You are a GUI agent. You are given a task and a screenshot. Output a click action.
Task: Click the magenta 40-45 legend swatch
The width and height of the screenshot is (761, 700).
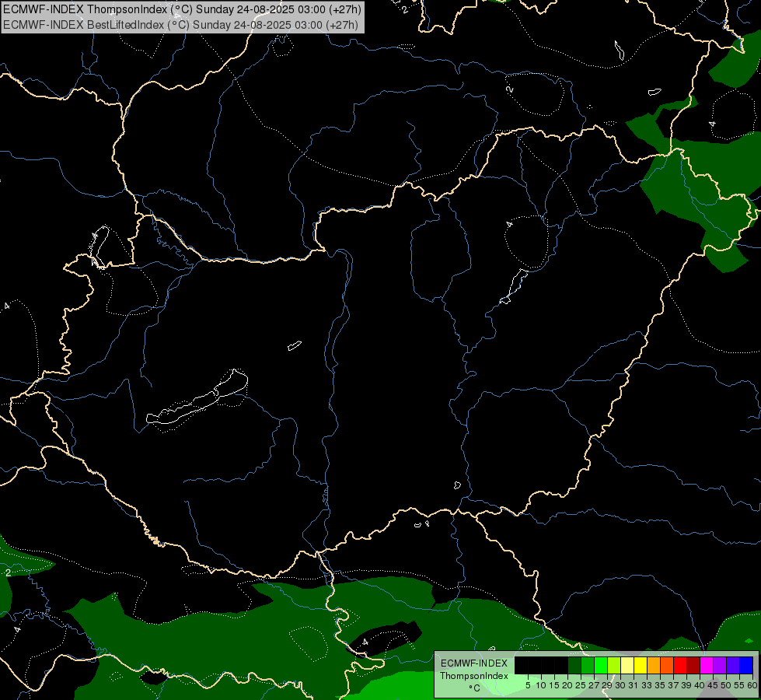click(707, 666)
